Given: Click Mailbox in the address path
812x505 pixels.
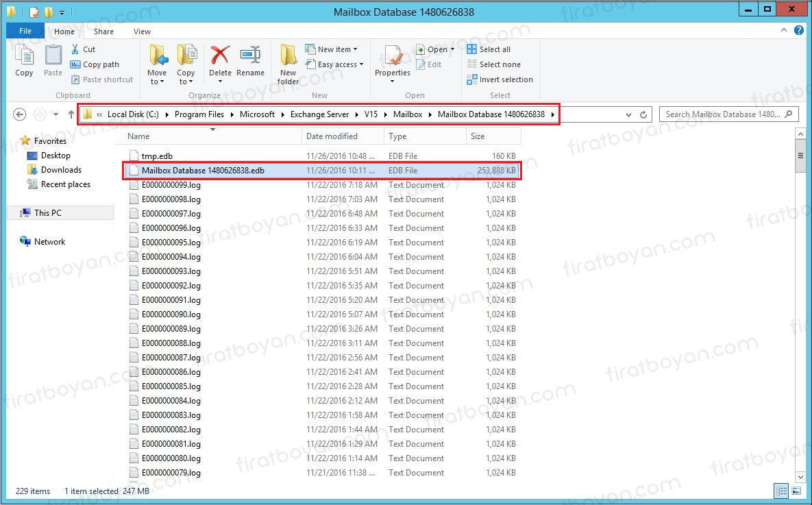Looking at the screenshot, I should (408, 114).
